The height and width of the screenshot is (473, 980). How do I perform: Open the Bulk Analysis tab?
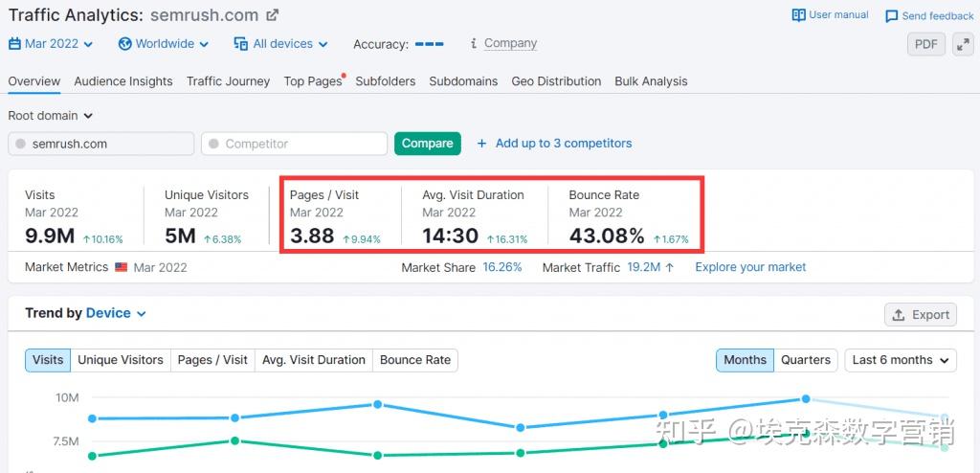click(651, 81)
